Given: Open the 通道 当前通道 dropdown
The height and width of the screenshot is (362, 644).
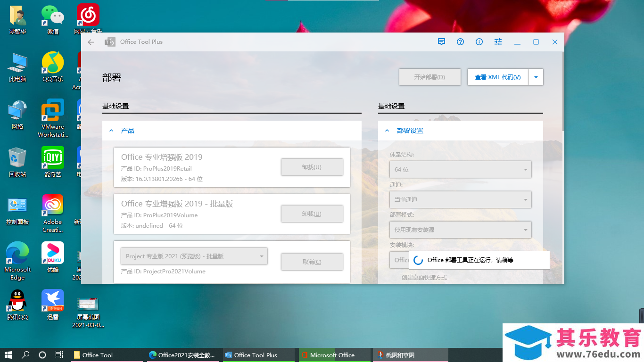Looking at the screenshot, I should [460, 199].
